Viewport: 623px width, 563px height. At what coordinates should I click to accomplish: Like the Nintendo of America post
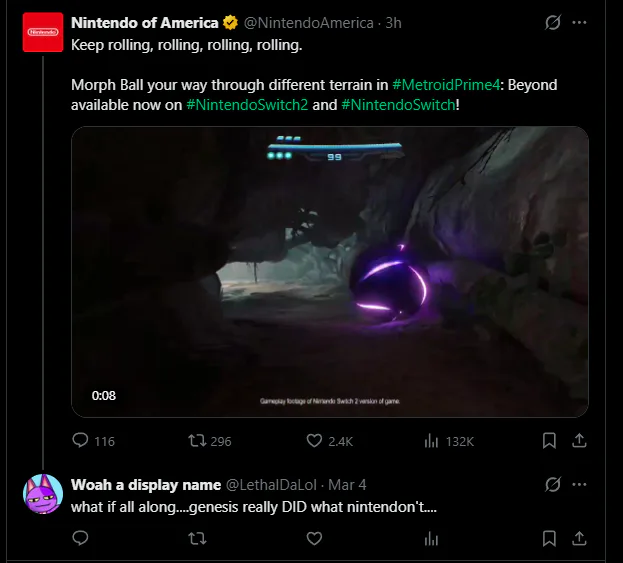click(x=314, y=440)
